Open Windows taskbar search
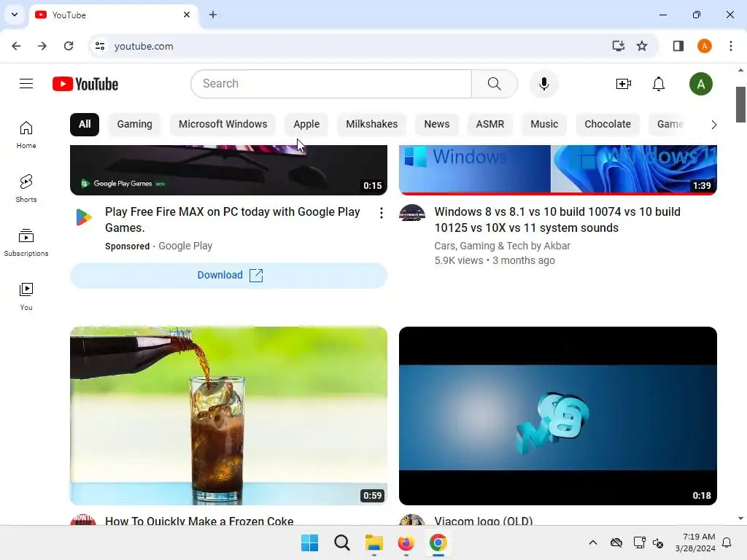The height and width of the screenshot is (560, 747). coord(341,542)
